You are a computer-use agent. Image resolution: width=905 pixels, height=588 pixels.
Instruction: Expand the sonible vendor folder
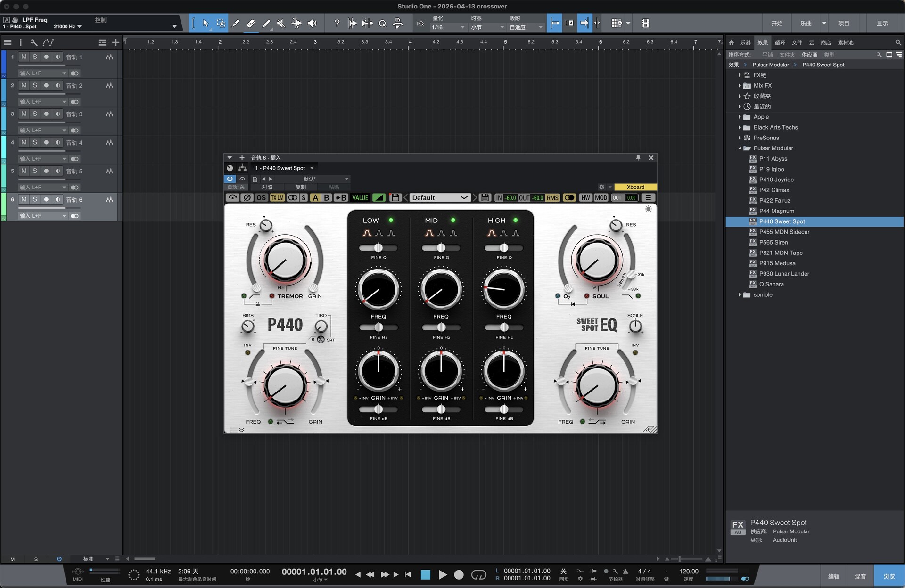coord(740,295)
